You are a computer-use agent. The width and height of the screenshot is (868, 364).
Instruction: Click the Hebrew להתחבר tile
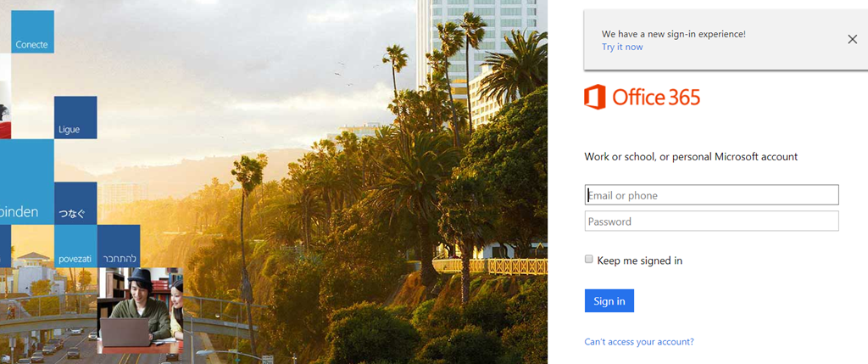tap(119, 246)
